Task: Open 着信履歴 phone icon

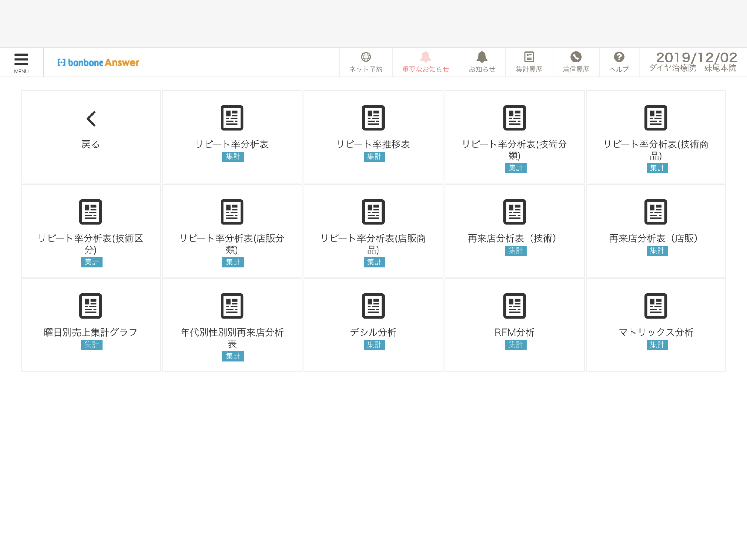Action: click(576, 57)
